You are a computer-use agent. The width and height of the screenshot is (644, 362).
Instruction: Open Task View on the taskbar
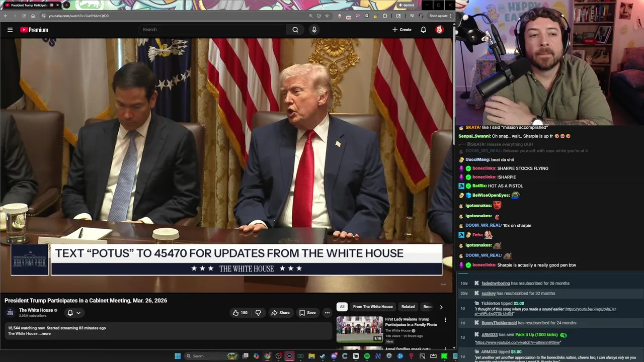pyautogui.click(x=245, y=356)
